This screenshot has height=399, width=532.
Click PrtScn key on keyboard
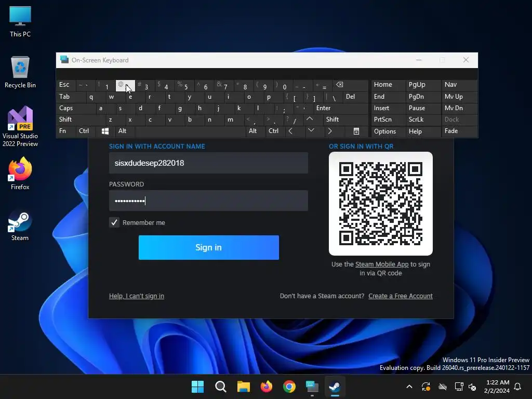388,119
